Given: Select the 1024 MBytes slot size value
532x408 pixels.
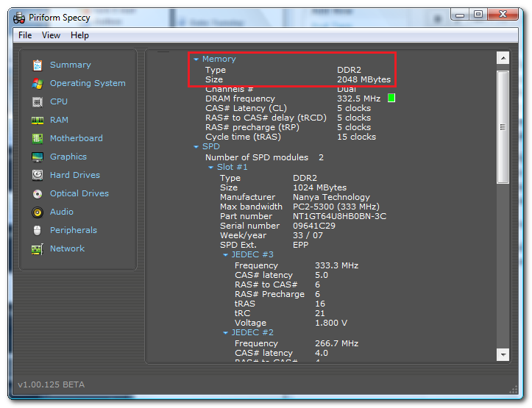Looking at the screenshot, I should [x=319, y=187].
